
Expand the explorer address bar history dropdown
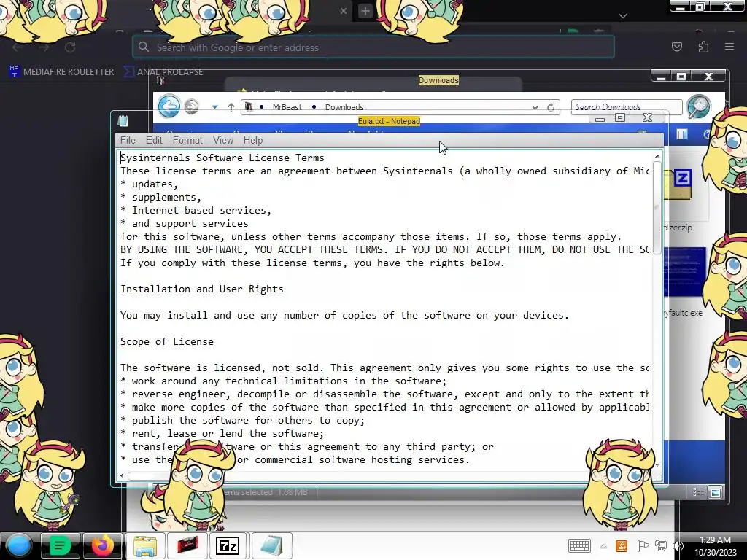[535, 108]
